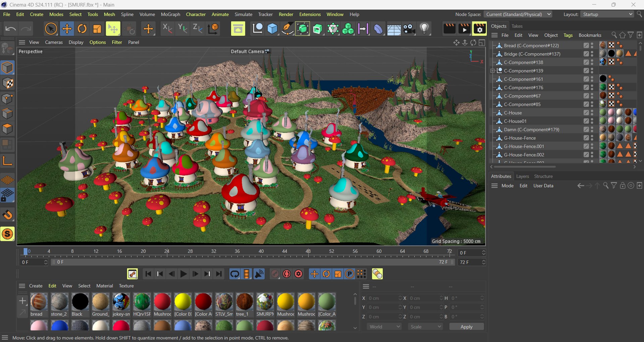Activate the Move tool in top toolbar
The width and height of the screenshot is (644, 342).
(67, 29)
